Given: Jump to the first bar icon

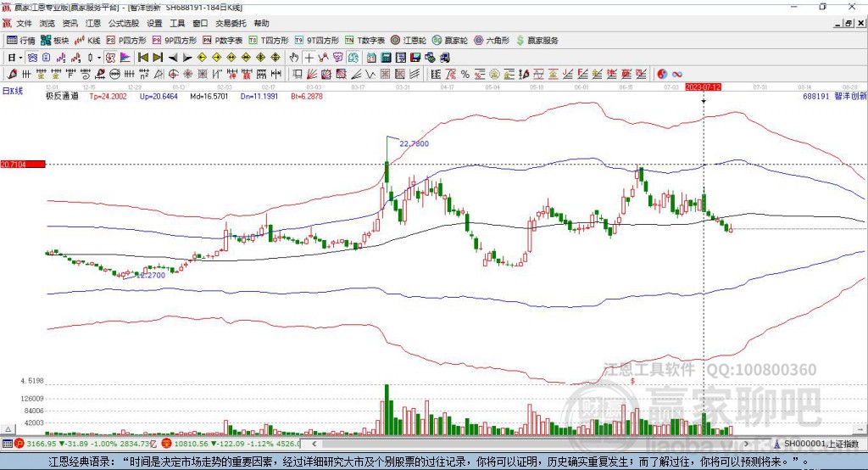Looking at the screenshot, I should pyautogui.click(x=142, y=58).
